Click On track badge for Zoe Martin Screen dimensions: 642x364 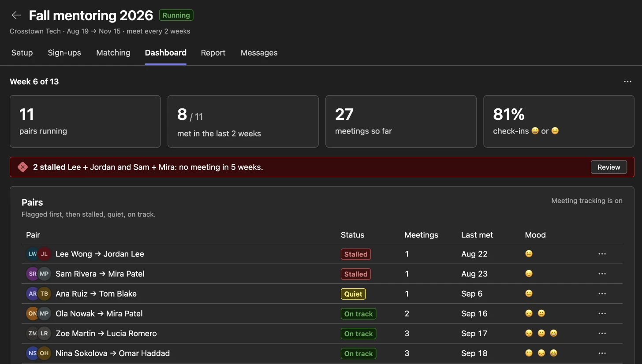click(358, 334)
